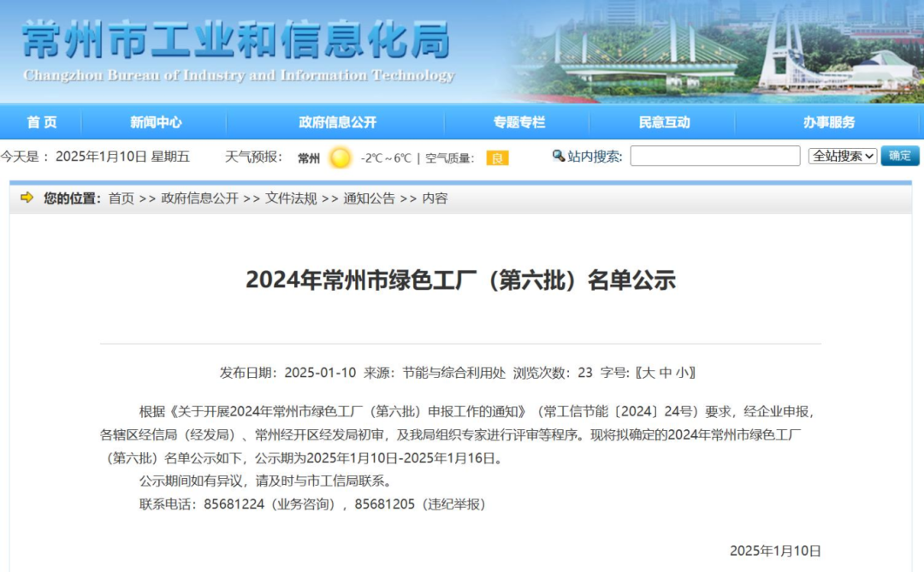Click the 通知公告 breadcrumb link

tap(370, 198)
